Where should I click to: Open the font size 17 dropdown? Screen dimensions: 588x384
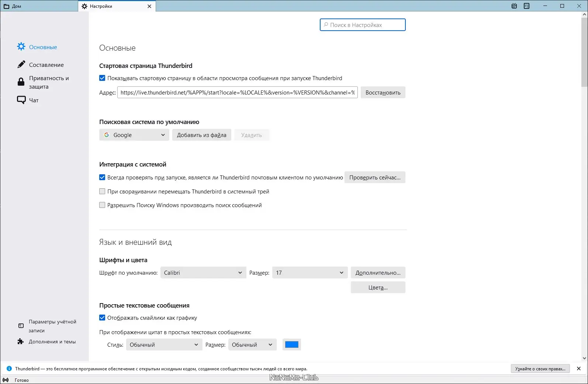(x=310, y=272)
